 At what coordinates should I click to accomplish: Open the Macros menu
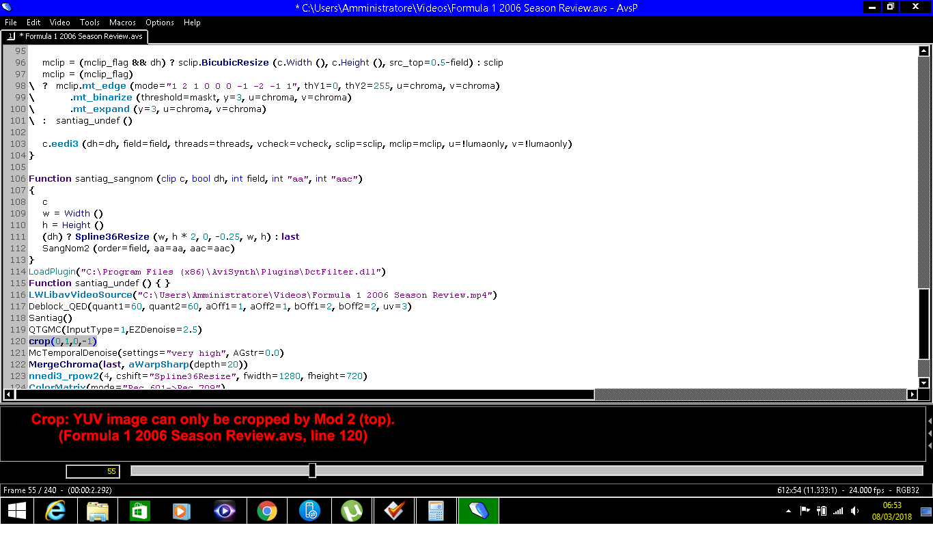[x=123, y=23]
